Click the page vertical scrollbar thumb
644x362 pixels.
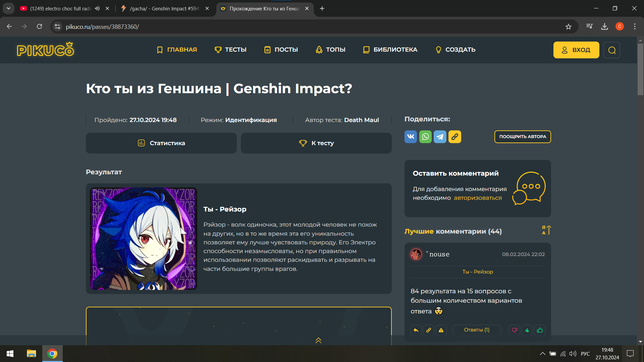(640, 69)
